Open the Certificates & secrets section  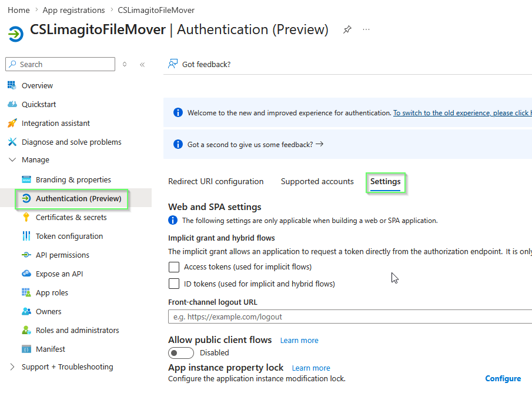71,217
